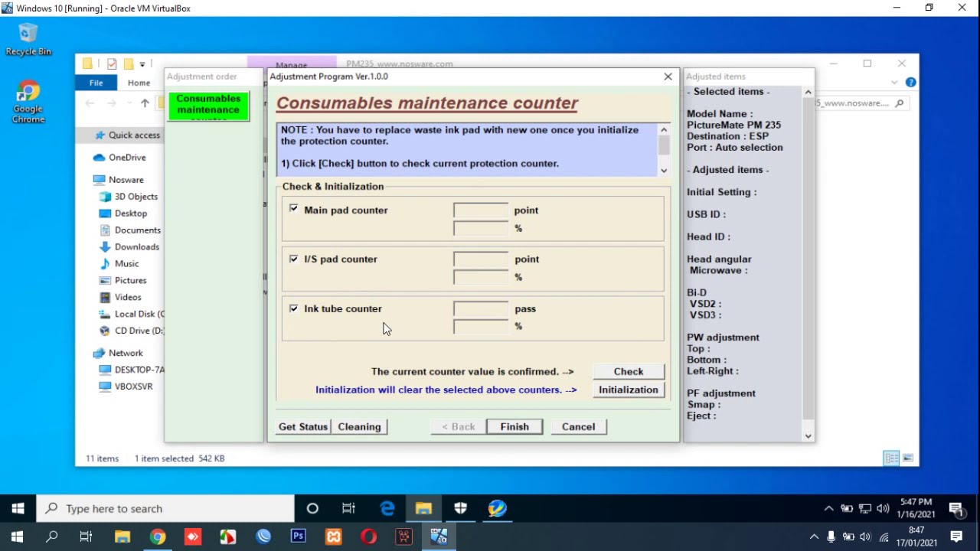Open Photoshop in the host taskbar
Viewport: 980px width, 551px height.
pyautogui.click(x=298, y=536)
